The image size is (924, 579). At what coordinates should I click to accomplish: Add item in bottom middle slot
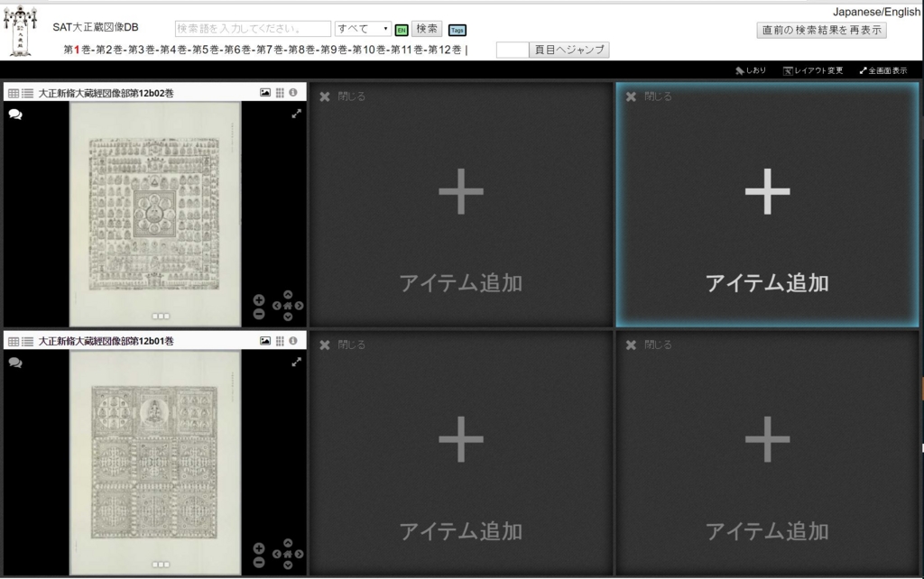click(x=461, y=453)
